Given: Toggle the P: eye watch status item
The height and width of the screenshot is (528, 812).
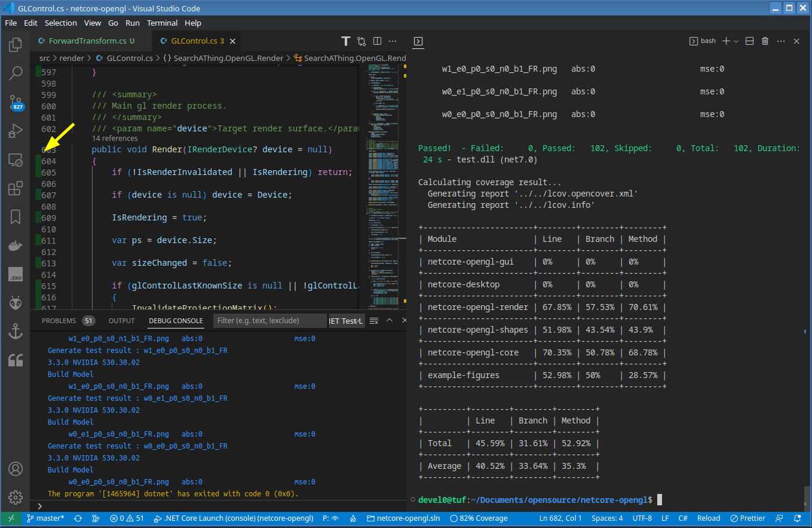Looking at the screenshot, I should [x=330, y=518].
